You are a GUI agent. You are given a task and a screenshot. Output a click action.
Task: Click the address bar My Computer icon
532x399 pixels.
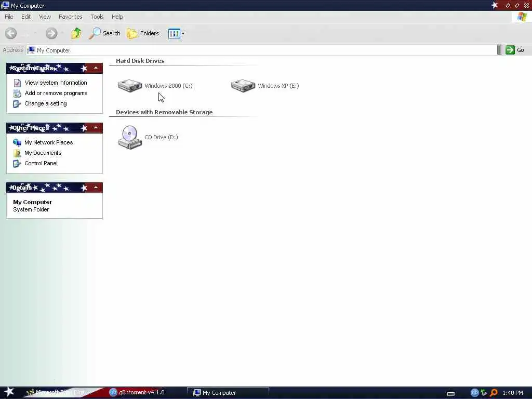point(31,50)
